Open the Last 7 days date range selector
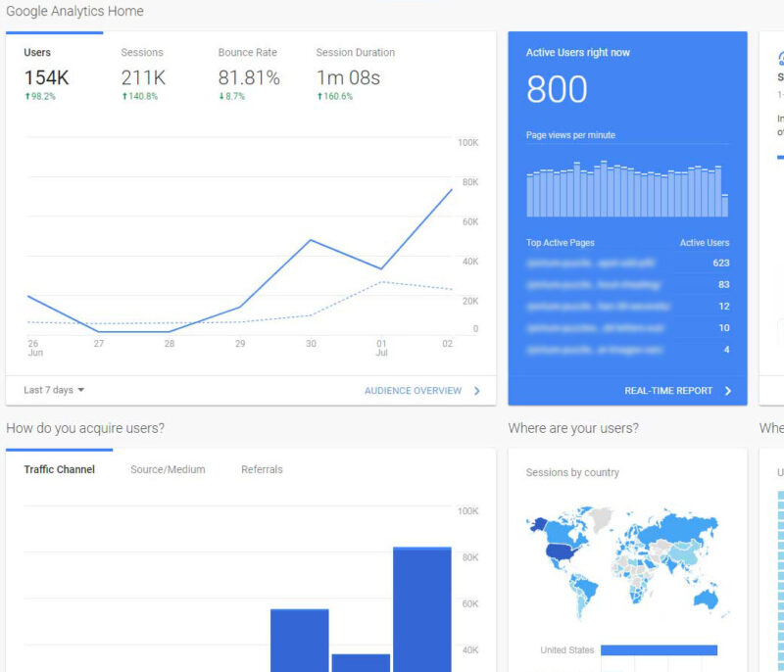Viewport: 784px width, 672px height. [49, 389]
